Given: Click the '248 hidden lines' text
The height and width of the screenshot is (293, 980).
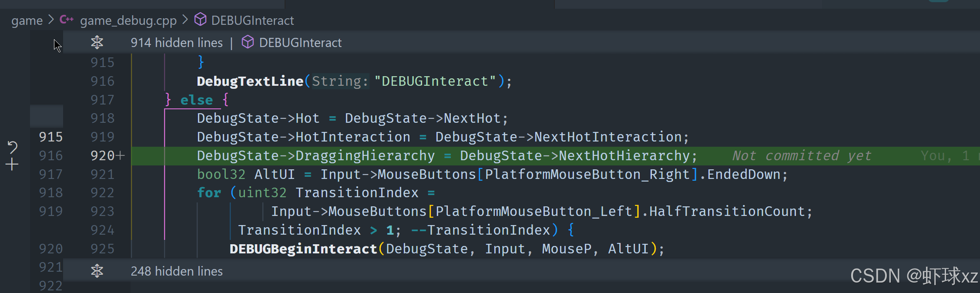Looking at the screenshot, I should click(x=177, y=271).
